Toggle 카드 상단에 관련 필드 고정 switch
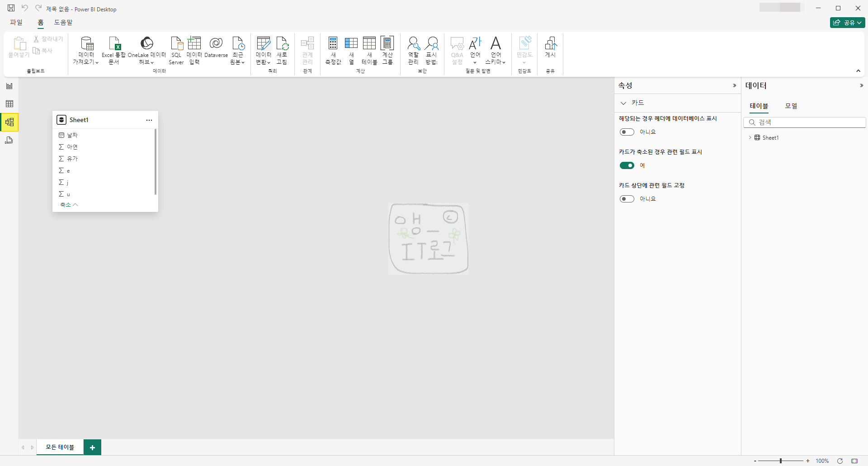The width and height of the screenshot is (868, 466). pyautogui.click(x=627, y=199)
